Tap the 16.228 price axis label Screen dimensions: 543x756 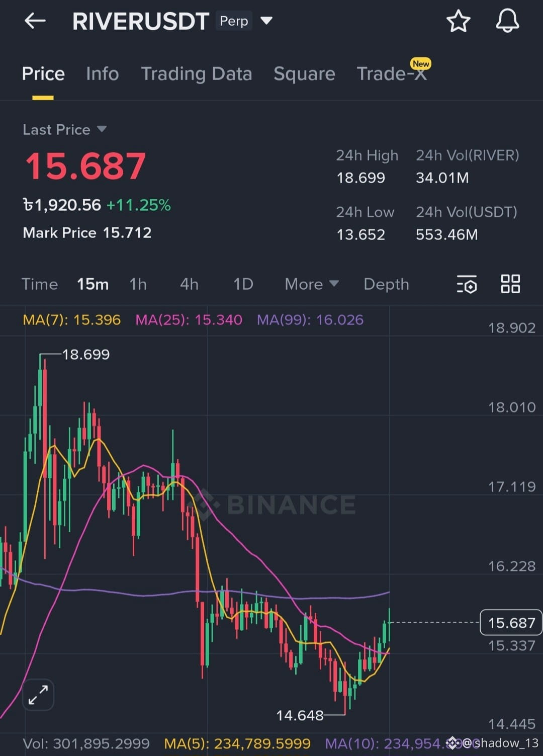click(x=512, y=566)
